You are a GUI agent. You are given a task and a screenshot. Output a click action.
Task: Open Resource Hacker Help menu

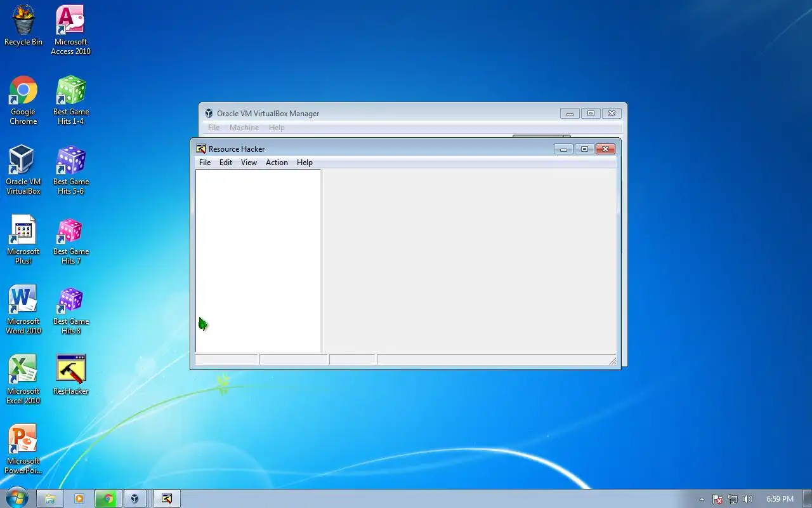[x=304, y=163]
